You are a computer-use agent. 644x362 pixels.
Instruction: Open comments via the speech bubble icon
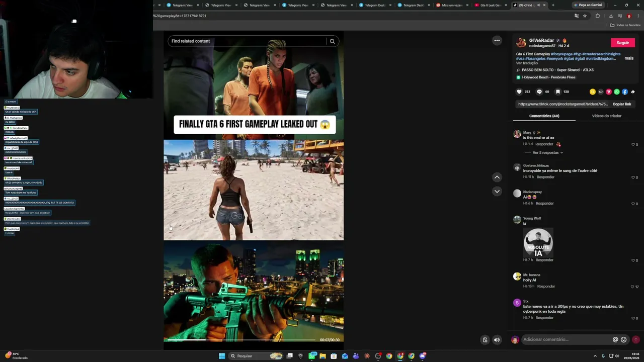539,92
